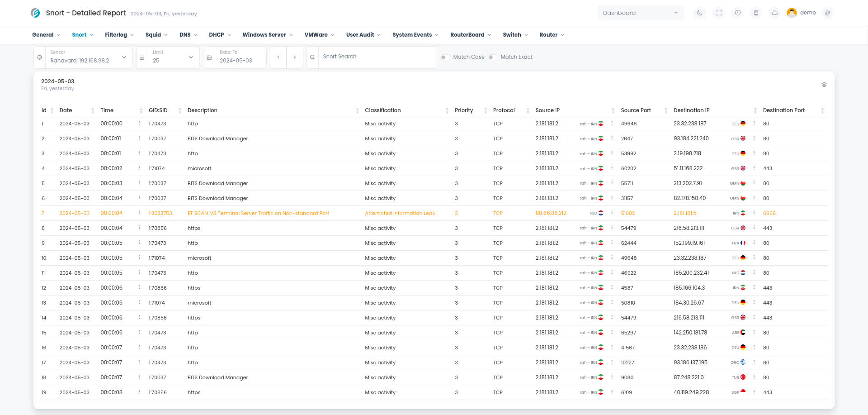868x415 pixels.
Task: Click the shield icon in Sensor field
Action: pyautogui.click(x=40, y=57)
